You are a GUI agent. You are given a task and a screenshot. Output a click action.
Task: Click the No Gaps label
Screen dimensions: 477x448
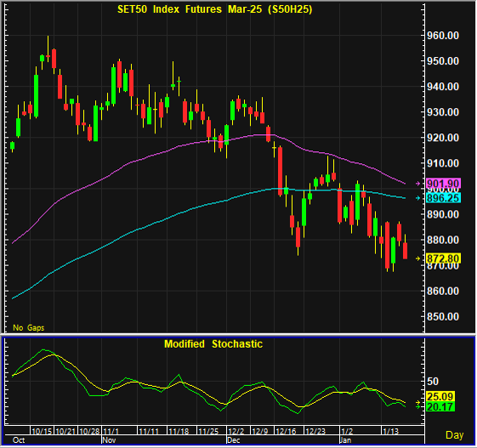[x=29, y=327]
